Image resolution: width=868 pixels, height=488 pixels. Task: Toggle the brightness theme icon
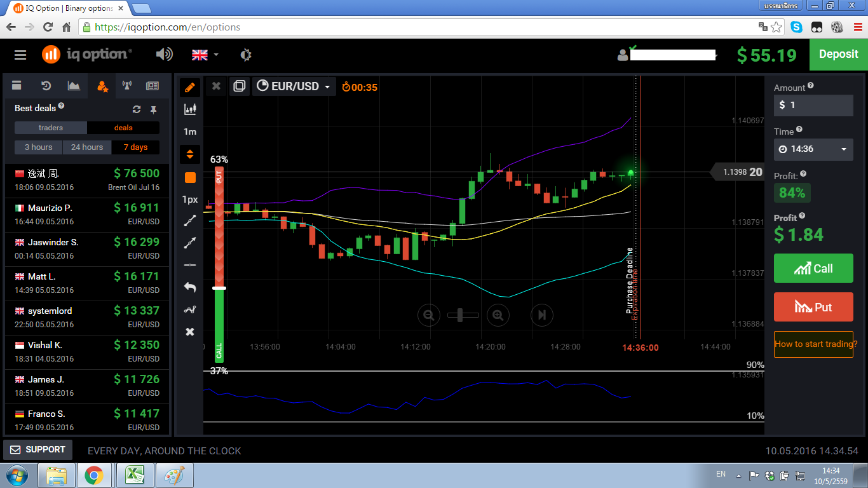tap(246, 55)
